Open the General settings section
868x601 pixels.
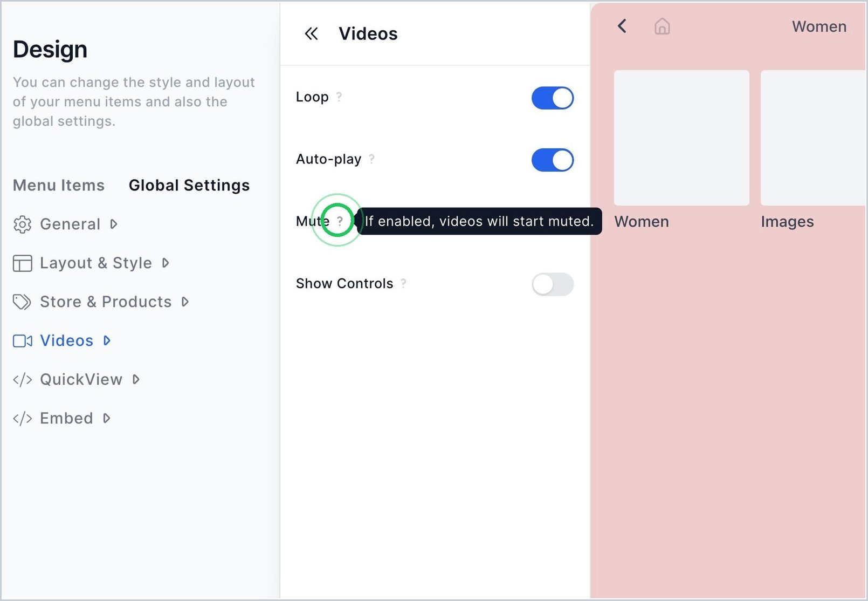click(x=70, y=224)
